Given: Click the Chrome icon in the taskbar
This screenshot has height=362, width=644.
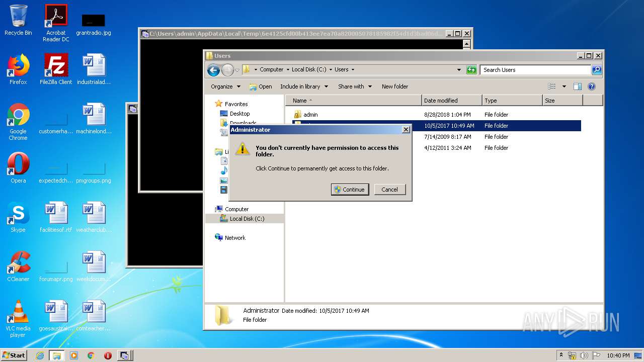Looking at the screenshot, I should click(x=91, y=355).
